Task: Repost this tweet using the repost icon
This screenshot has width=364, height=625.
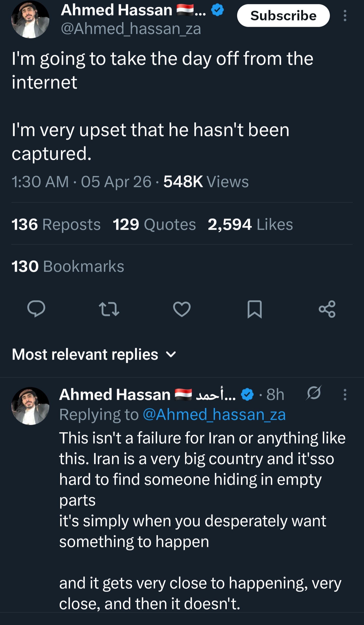Action: pyautogui.click(x=109, y=309)
